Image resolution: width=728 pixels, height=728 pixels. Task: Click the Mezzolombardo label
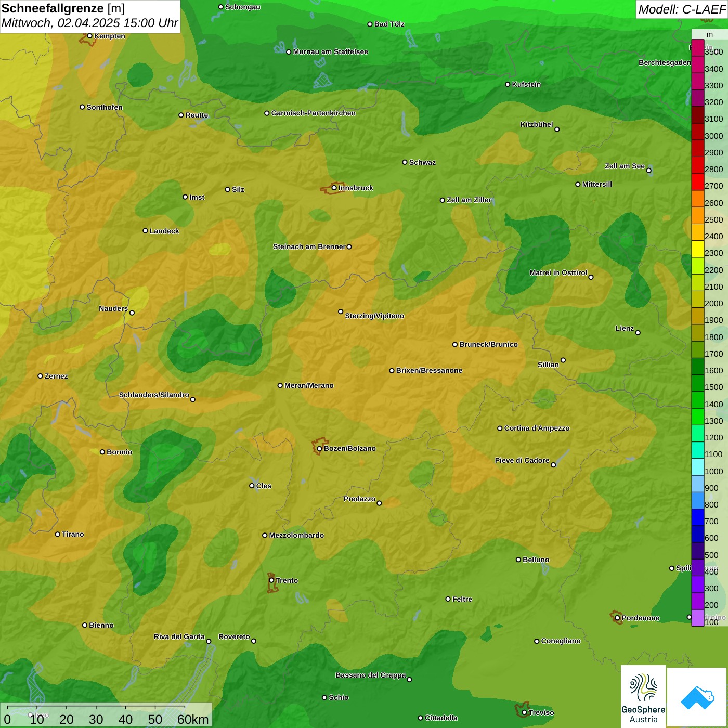[296, 535]
